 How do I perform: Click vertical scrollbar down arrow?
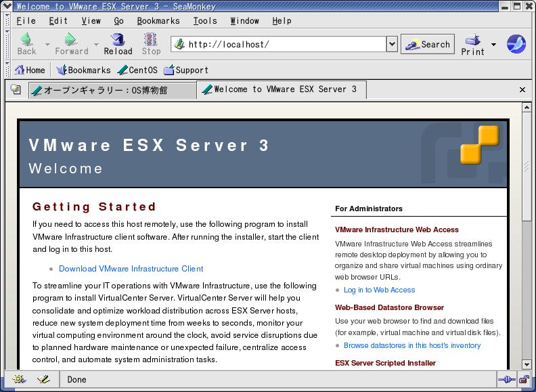(x=527, y=364)
